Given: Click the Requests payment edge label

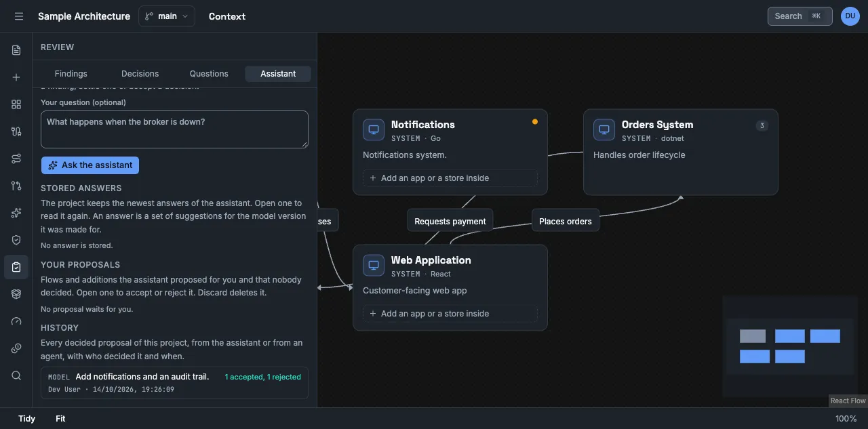Looking at the screenshot, I should (450, 221).
